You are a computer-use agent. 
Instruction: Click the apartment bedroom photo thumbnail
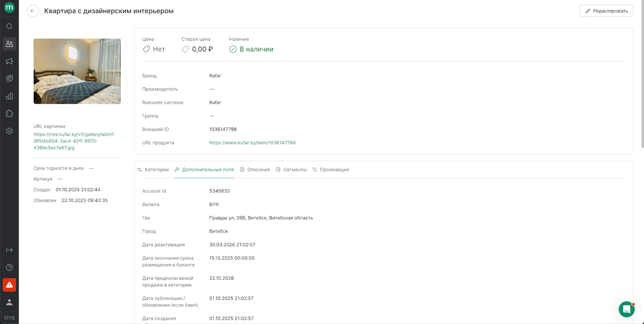77,71
